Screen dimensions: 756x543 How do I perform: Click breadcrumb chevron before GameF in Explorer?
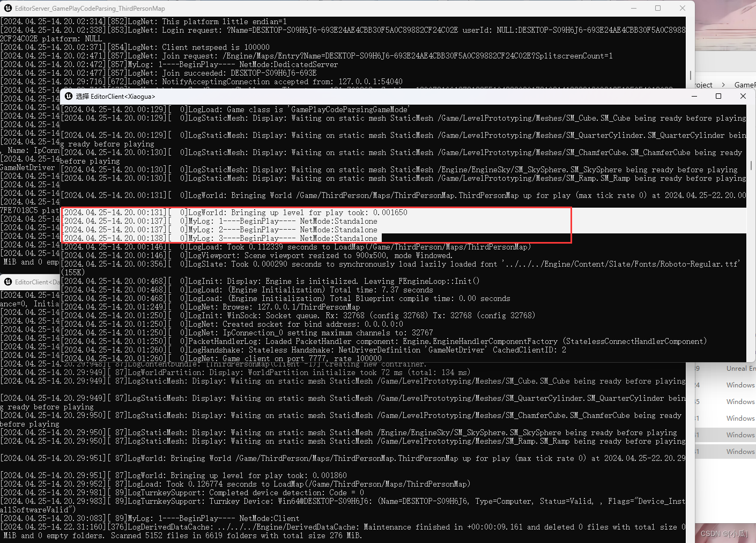tap(723, 85)
